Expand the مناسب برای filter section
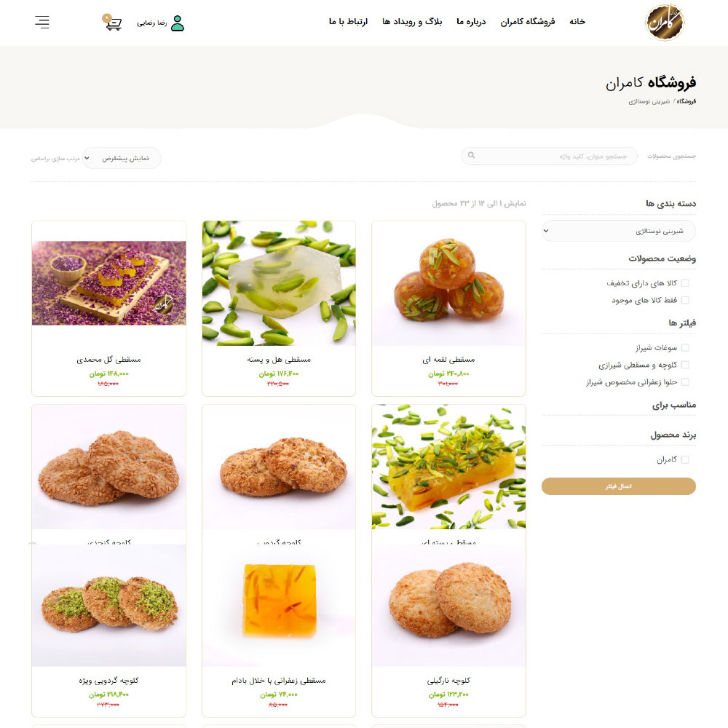728x728 pixels. [673, 405]
